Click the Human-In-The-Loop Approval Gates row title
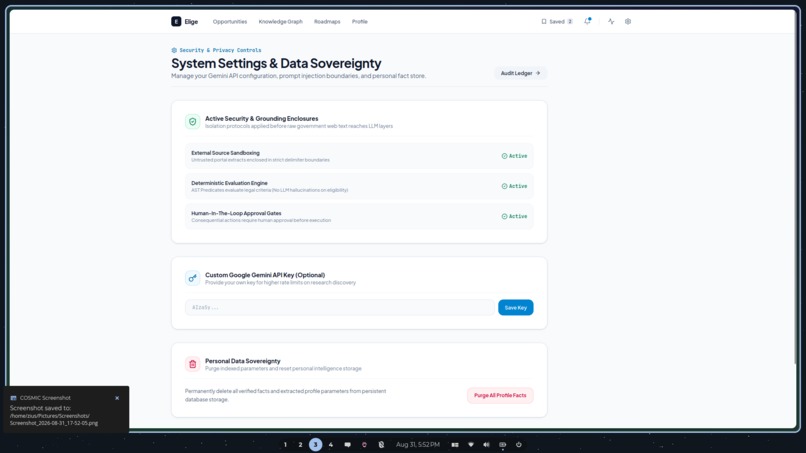Image resolution: width=806 pixels, height=453 pixels. click(236, 213)
